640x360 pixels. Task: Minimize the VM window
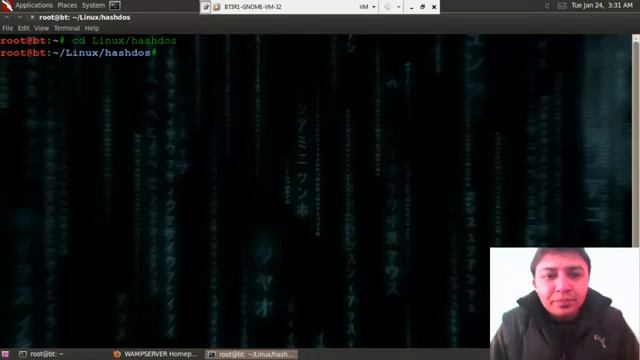(411, 7)
